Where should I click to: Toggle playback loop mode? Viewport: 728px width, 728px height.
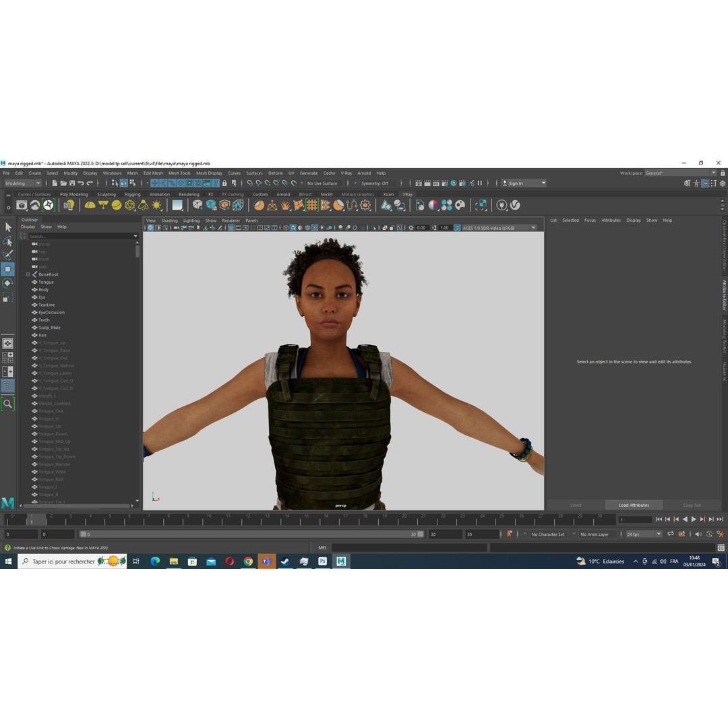(671, 534)
